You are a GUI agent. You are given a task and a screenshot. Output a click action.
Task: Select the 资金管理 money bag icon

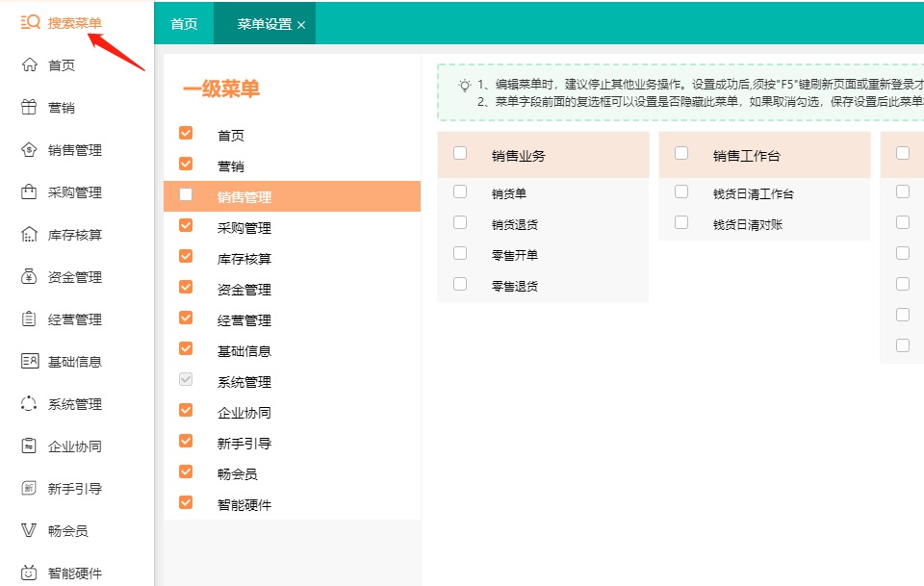(29, 277)
